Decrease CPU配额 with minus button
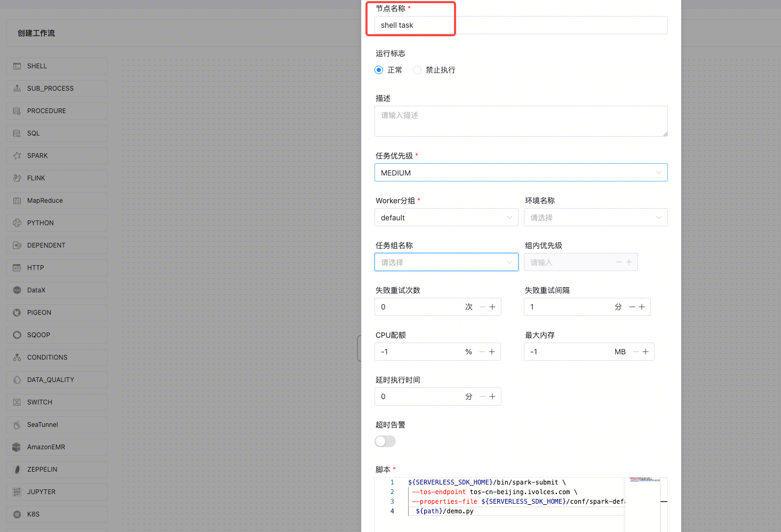Screen dimensions: 781x532 [x=482, y=352]
